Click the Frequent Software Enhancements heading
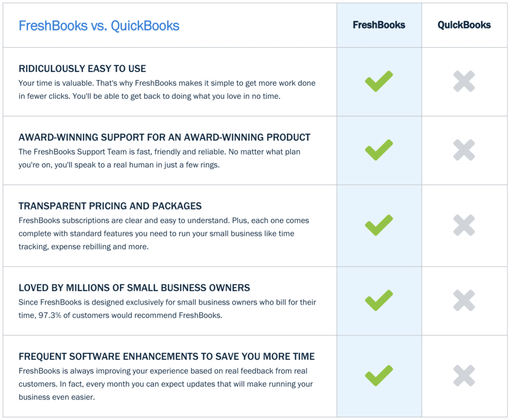 pos(167,357)
